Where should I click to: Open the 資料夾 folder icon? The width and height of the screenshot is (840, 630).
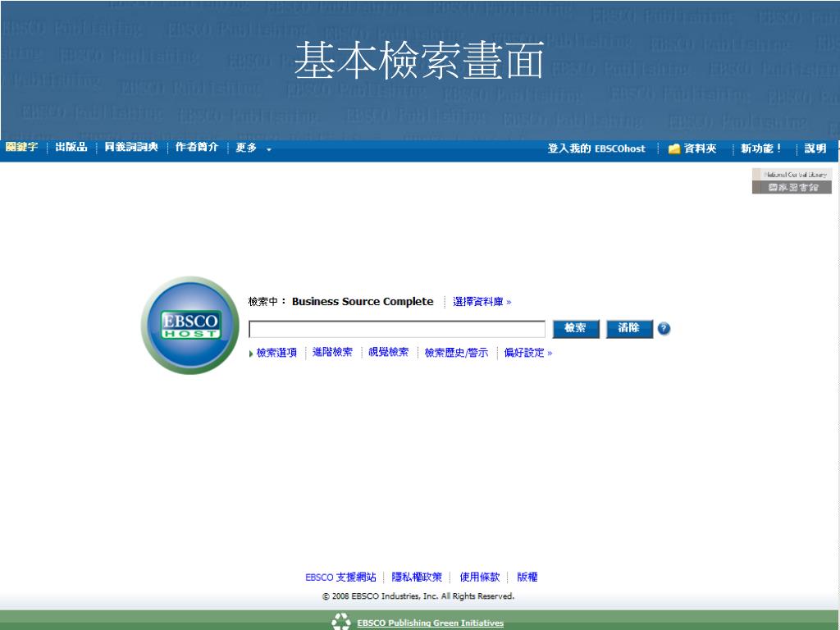click(x=675, y=148)
